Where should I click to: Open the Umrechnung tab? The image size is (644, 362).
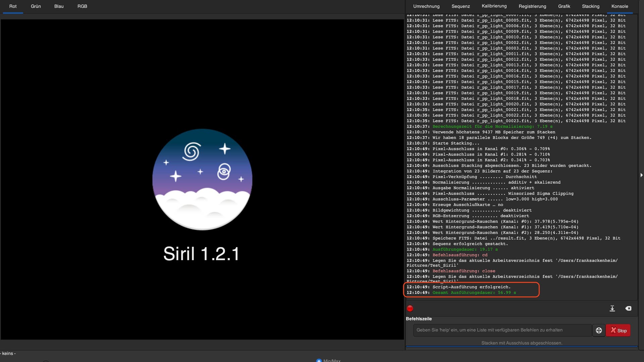pos(426,6)
